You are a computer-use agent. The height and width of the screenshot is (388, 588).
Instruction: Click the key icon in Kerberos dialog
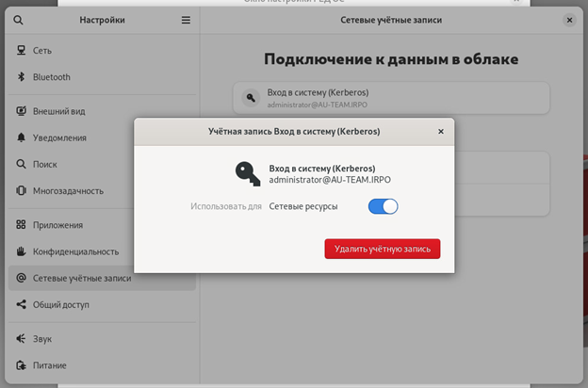(x=248, y=172)
